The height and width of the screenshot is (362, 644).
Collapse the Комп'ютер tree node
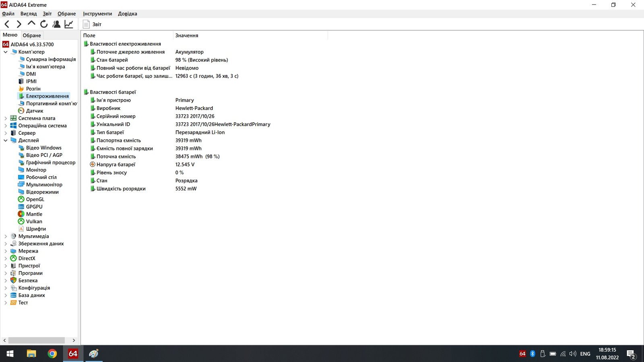pos(6,52)
